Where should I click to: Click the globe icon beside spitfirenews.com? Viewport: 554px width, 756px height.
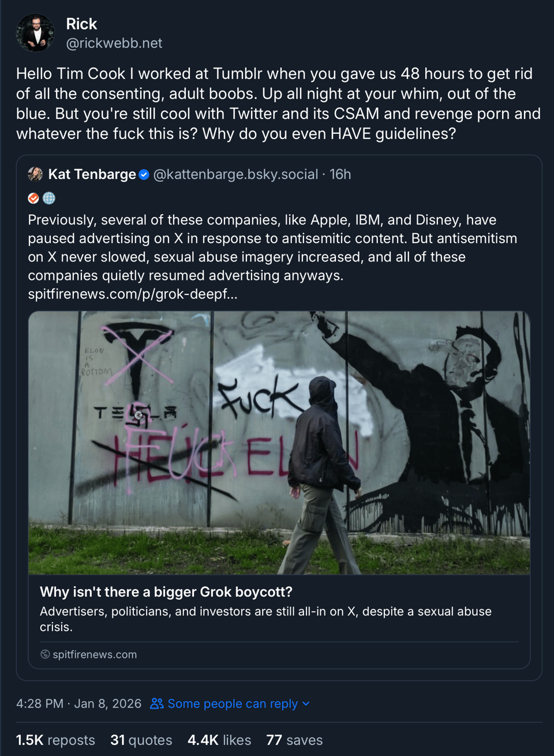pyautogui.click(x=45, y=654)
